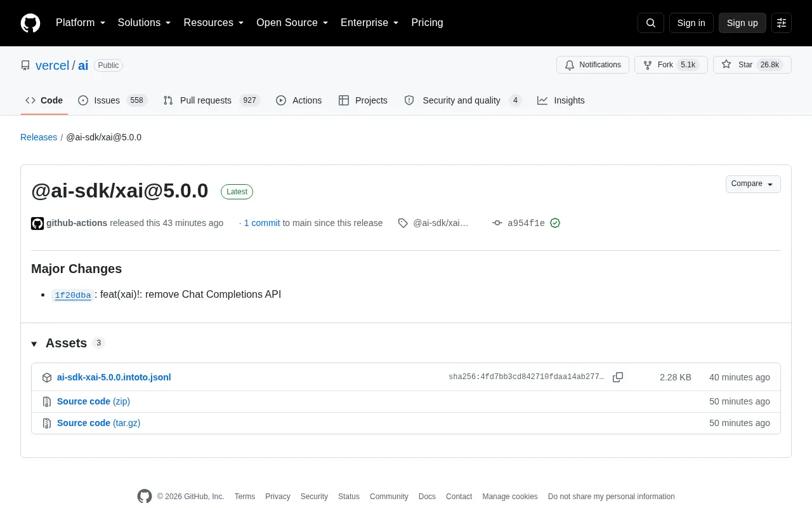Open the Resources dropdown
812x508 pixels.
click(x=214, y=23)
